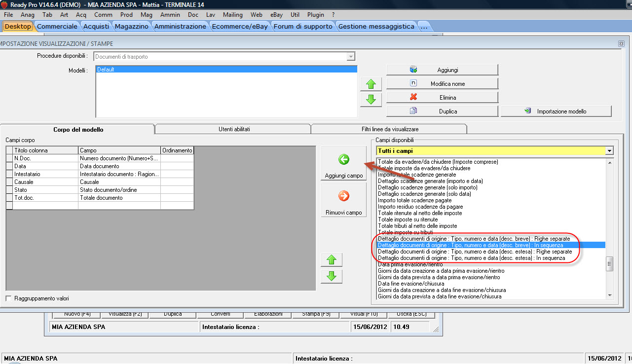Open the Procedure disponibili dropdown

(351, 57)
